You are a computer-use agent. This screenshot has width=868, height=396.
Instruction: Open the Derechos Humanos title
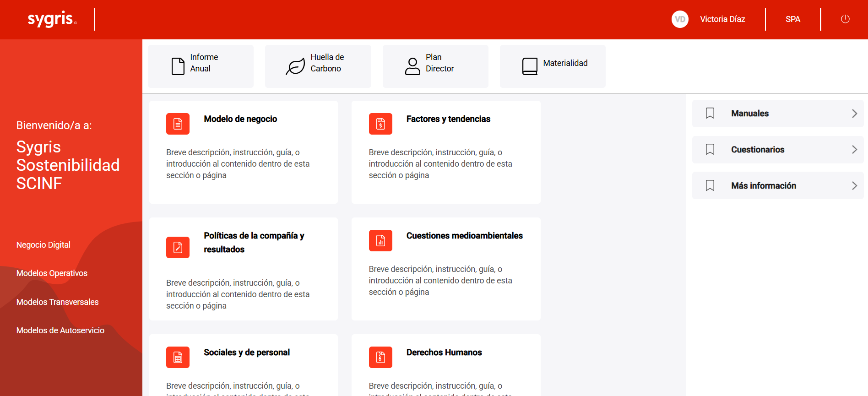click(444, 353)
